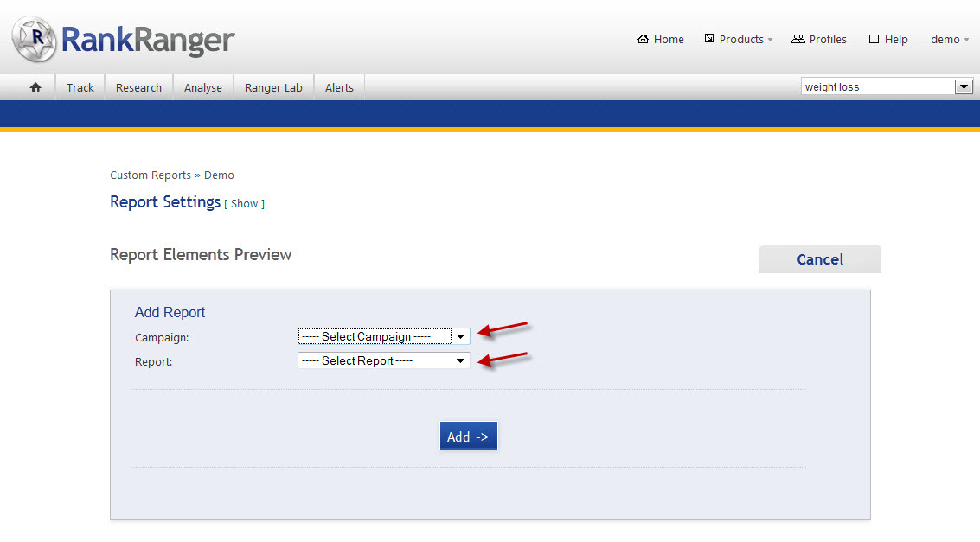Open the Analyse tab
Image resolution: width=980 pixels, height=542 pixels.
click(203, 88)
